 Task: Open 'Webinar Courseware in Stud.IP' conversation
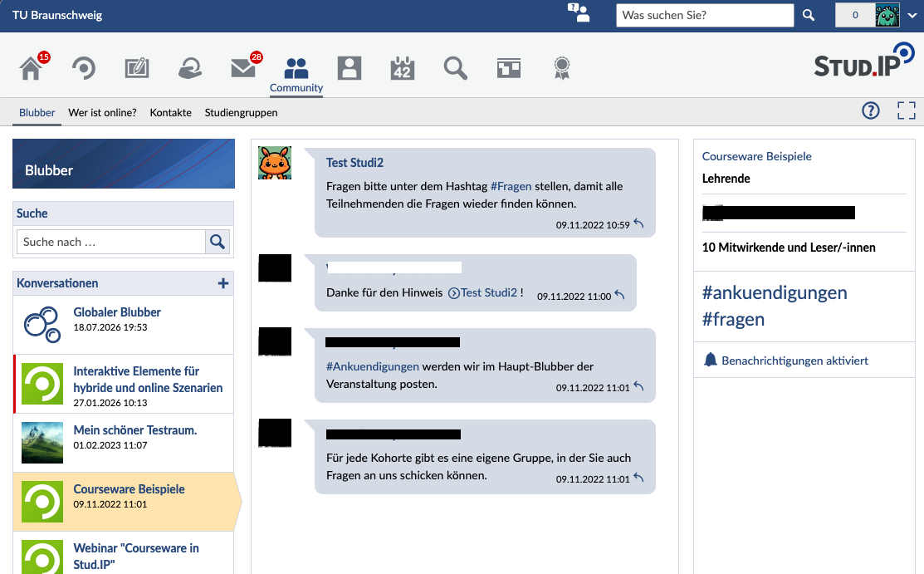point(123,552)
